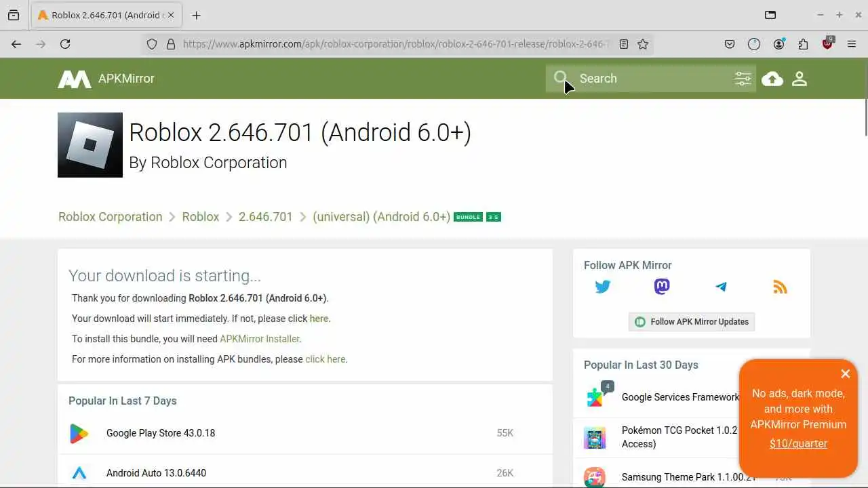Open the (universal) (Android 6.0+) breadcrumb
868x488 pixels.
point(381,217)
